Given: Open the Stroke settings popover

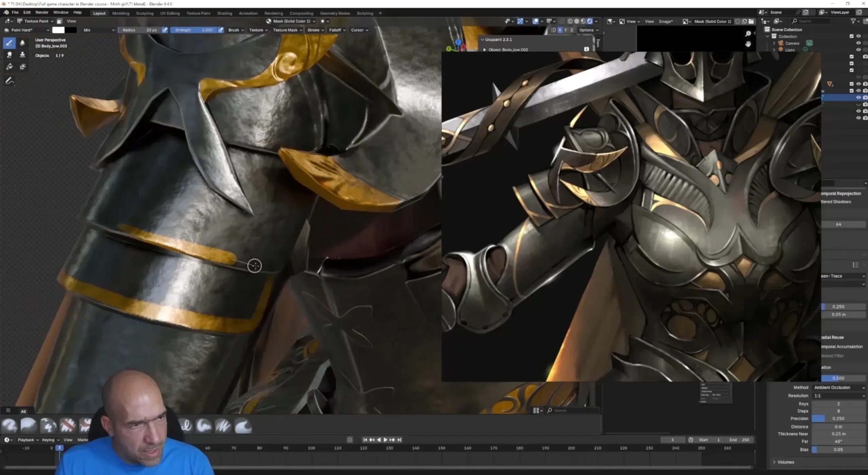Looking at the screenshot, I should [315, 30].
